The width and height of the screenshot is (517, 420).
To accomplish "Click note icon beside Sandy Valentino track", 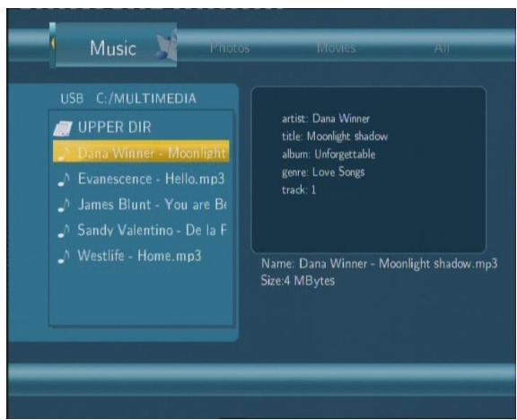I will click(x=64, y=231).
